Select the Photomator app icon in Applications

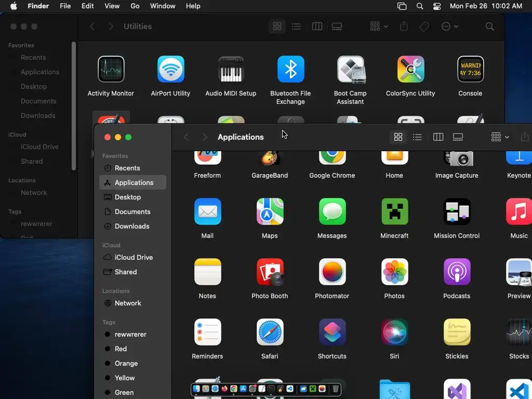click(332, 272)
